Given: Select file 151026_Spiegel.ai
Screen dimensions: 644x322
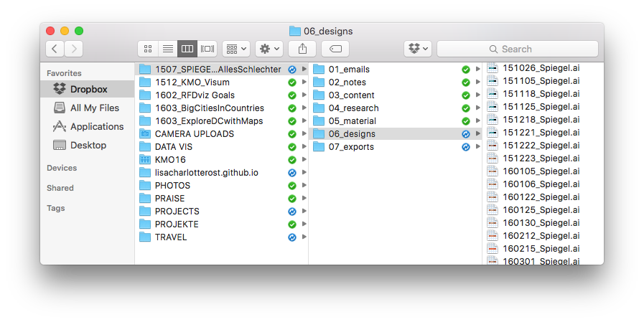Looking at the screenshot, I should [543, 68].
